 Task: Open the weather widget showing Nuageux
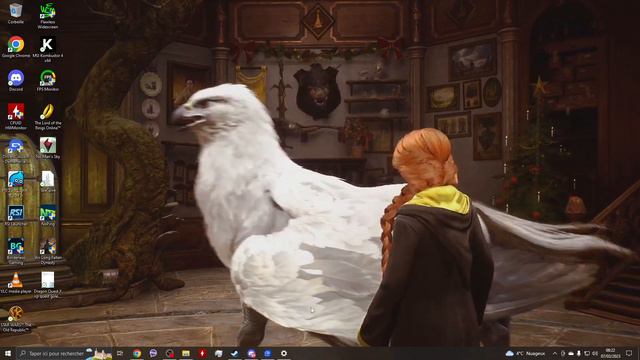point(525,353)
